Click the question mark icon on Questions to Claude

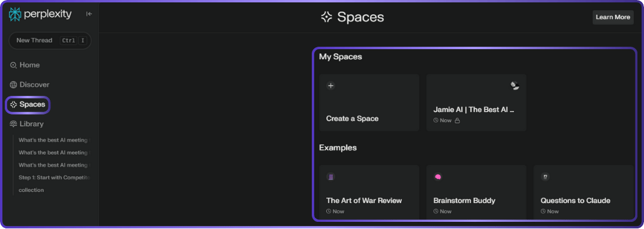pos(545,177)
